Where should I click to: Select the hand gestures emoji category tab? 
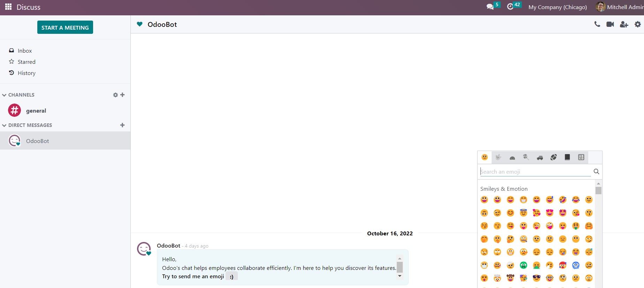coord(499,157)
